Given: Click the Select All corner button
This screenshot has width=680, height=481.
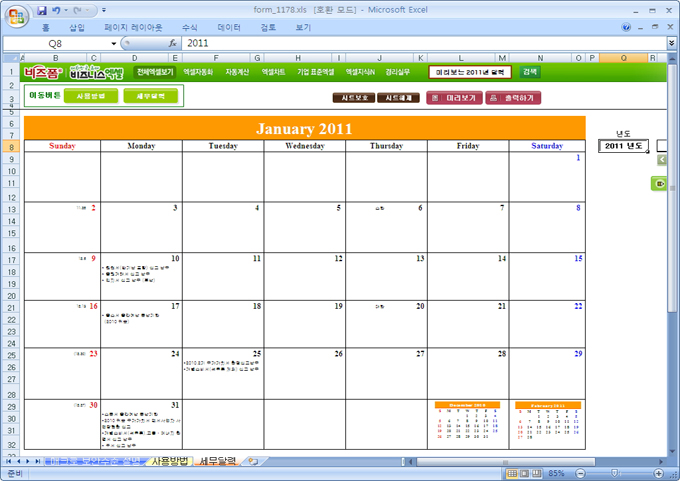Looking at the screenshot, I should pyautogui.click(x=11, y=58).
